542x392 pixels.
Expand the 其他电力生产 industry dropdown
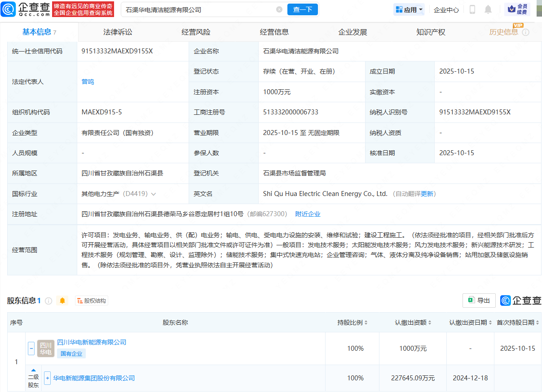tap(154, 194)
